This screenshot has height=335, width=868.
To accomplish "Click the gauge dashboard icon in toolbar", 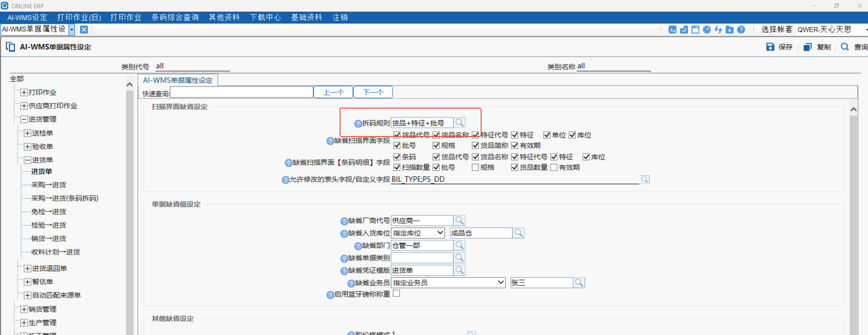I will pos(707,30).
